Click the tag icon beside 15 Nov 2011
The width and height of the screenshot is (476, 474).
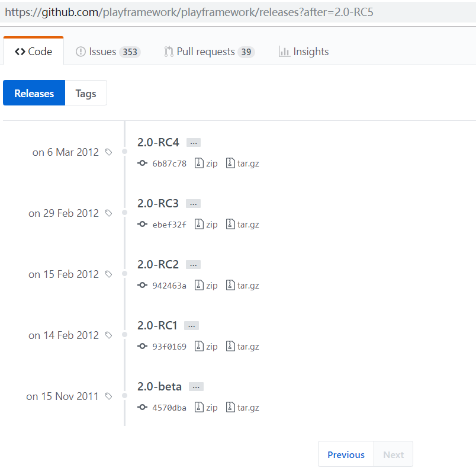coord(109,396)
